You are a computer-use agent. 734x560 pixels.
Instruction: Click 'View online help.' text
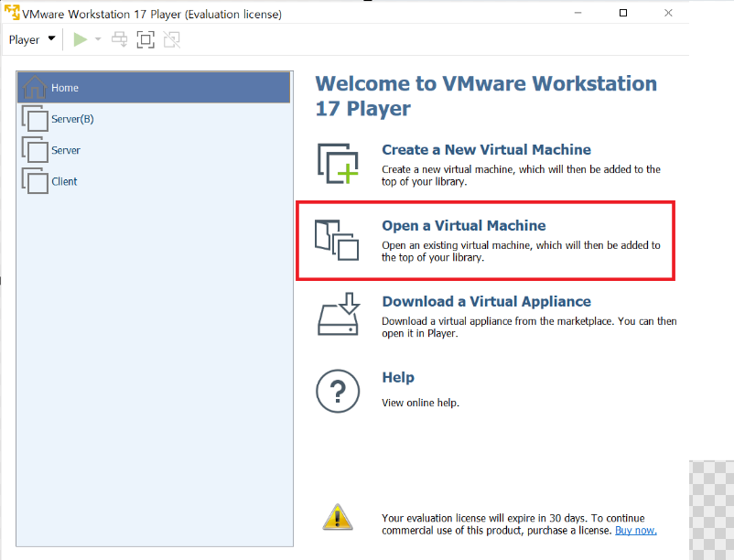click(x=420, y=403)
